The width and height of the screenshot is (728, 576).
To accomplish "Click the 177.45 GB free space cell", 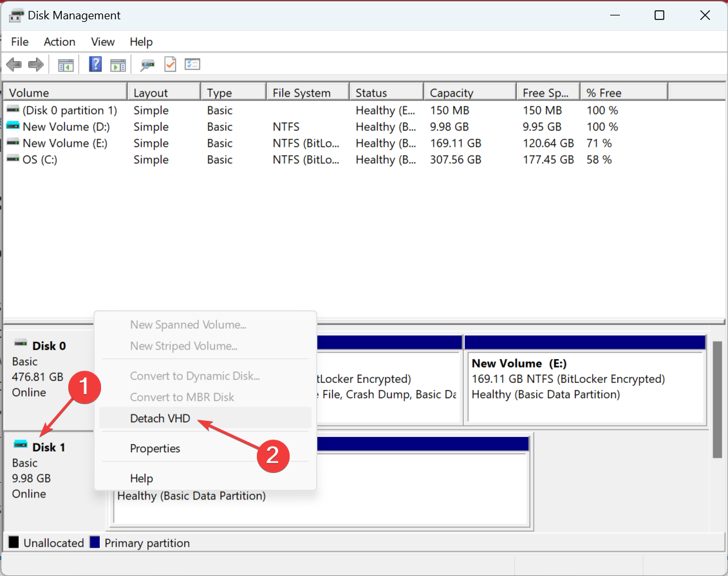I will pyautogui.click(x=548, y=159).
